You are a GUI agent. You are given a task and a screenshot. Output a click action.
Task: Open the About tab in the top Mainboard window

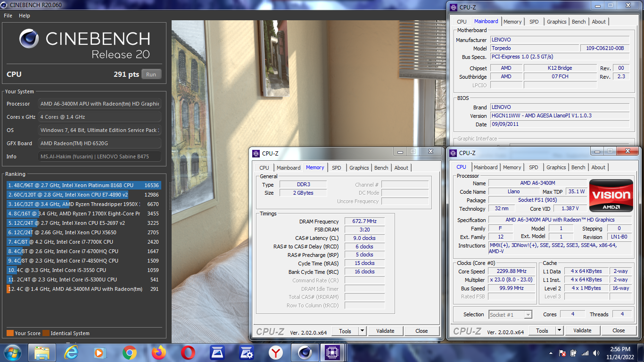point(599,22)
